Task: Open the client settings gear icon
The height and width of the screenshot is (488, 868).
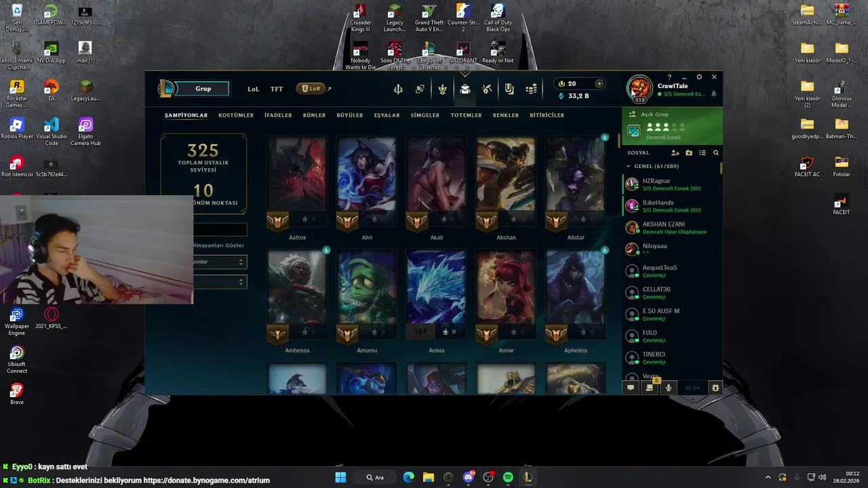Action: [x=699, y=77]
